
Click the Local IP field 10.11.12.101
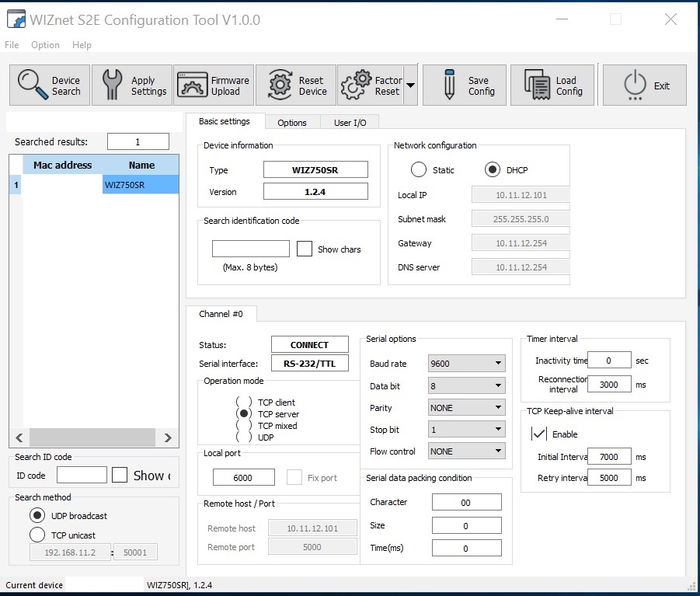pyautogui.click(x=521, y=194)
